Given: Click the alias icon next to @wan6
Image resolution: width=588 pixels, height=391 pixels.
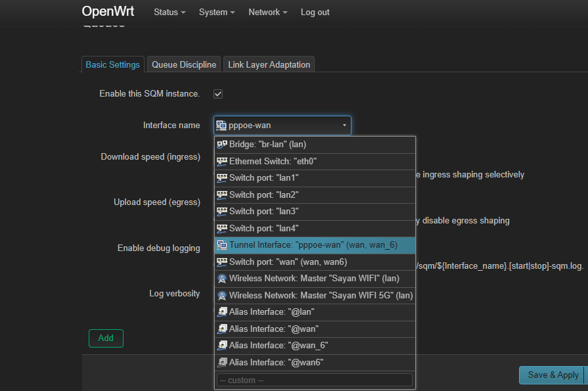Looking at the screenshot, I should click(222, 362).
